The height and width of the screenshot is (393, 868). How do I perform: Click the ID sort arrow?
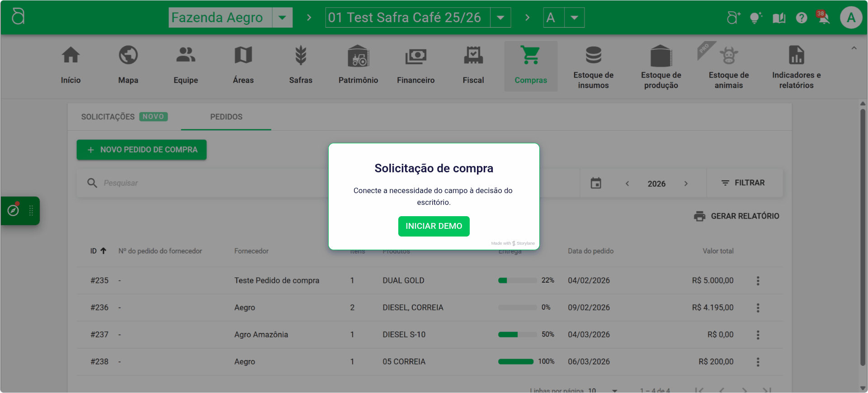coord(104,251)
